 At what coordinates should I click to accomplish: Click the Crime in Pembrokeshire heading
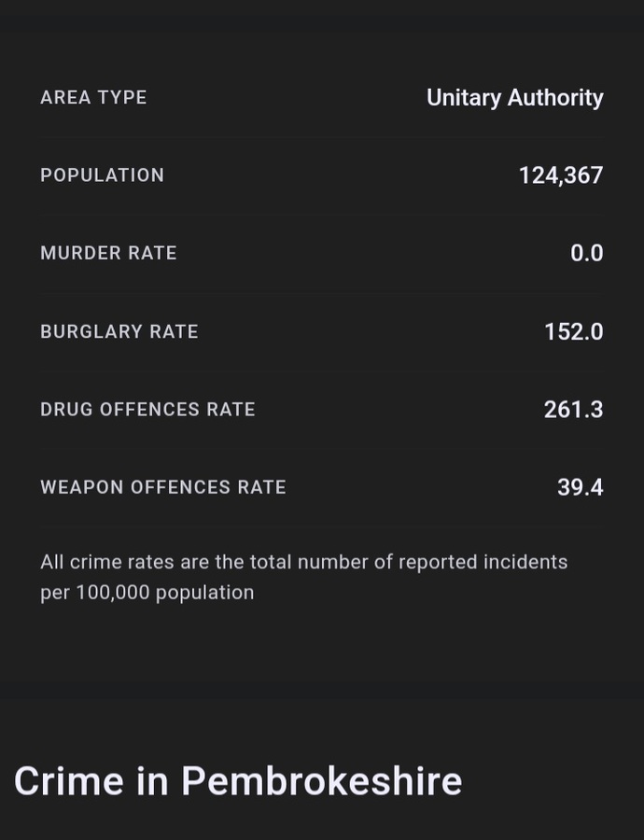pyautogui.click(x=238, y=780)
